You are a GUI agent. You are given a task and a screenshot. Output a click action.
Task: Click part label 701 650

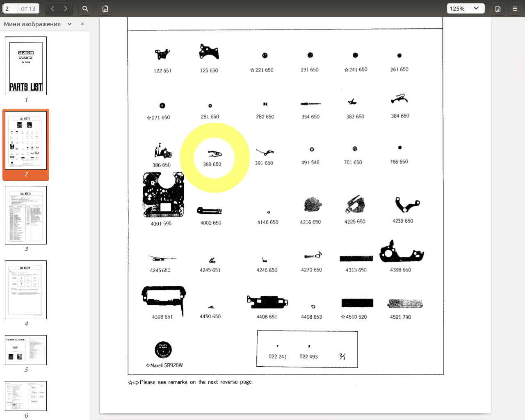(x=353, y=162)
